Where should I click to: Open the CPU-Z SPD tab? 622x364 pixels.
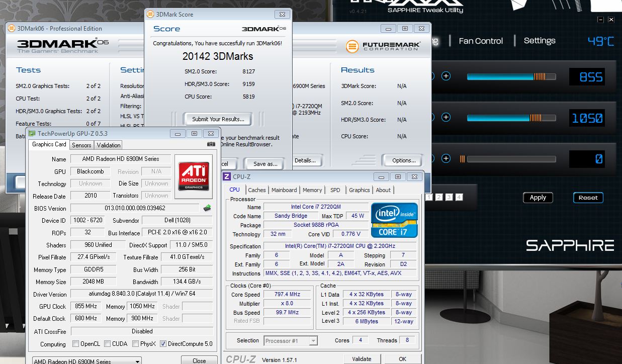(335, 190)
